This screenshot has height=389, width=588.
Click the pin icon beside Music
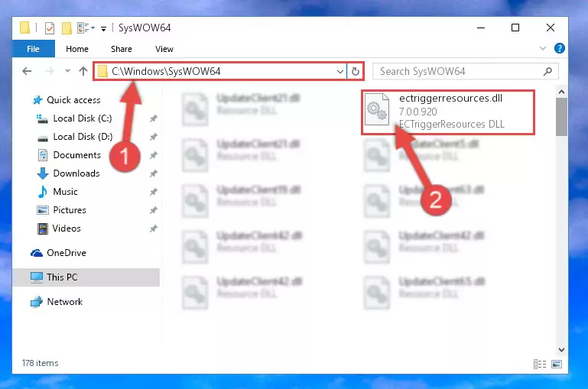click(154, 193)
